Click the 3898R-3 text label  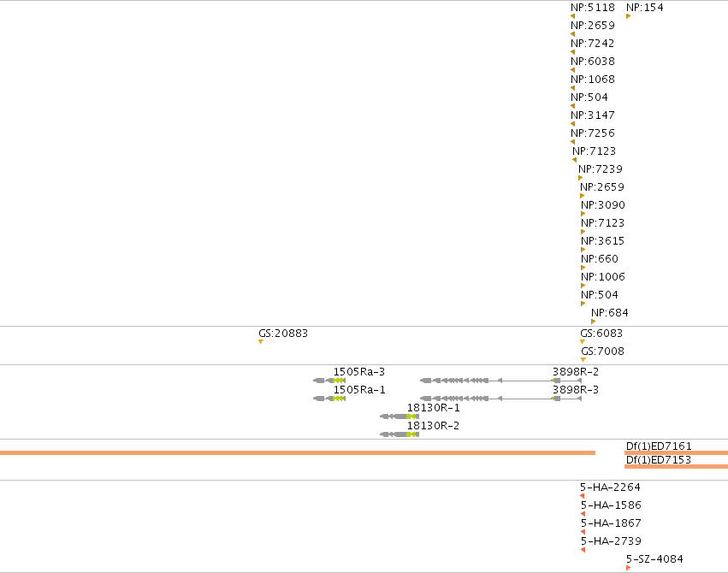(576, 390)
